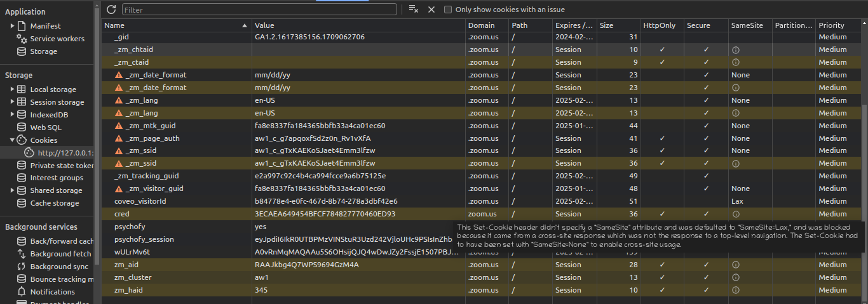Click the warning icon beside _zm_page_auth
The width and height of the screenshot is (868, 304).
pyautogui.click(x=119, y=138)
